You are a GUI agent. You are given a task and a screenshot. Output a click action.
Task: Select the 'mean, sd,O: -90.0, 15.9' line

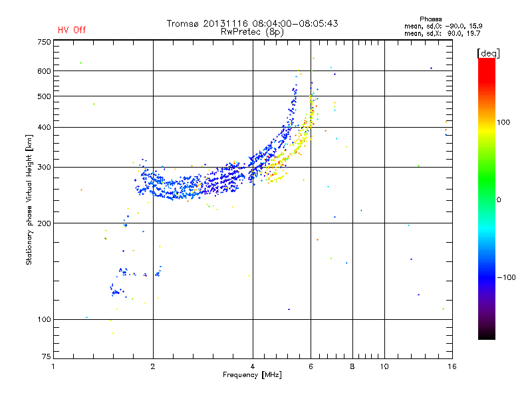pos(443,26)
